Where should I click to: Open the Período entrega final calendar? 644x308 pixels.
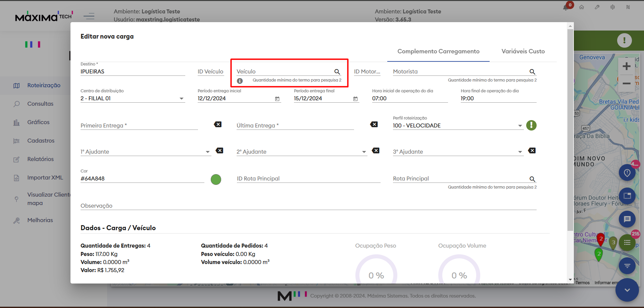click(355, 99)
